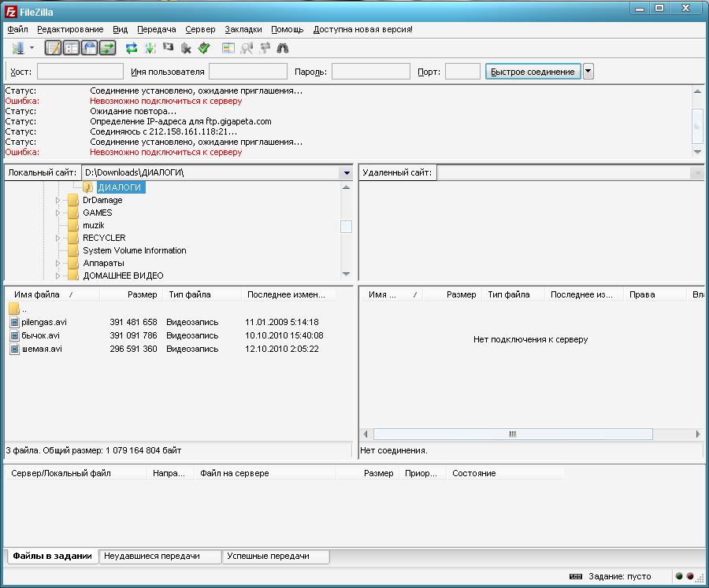The height and width of the screenshot is (588, 709).
Task: Click the parent directory '..' folder icon
Action: click(14, 309)
